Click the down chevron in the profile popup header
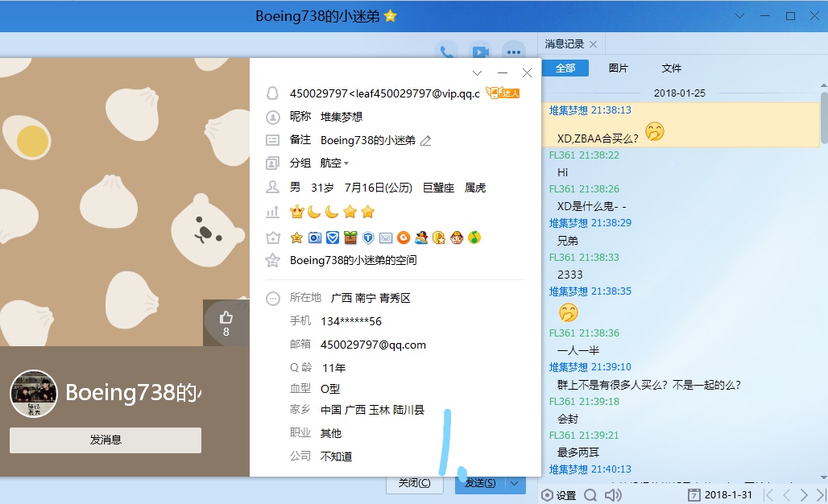Image resolution: width=828 pixels, height=504 pixels. click(477, 73)
